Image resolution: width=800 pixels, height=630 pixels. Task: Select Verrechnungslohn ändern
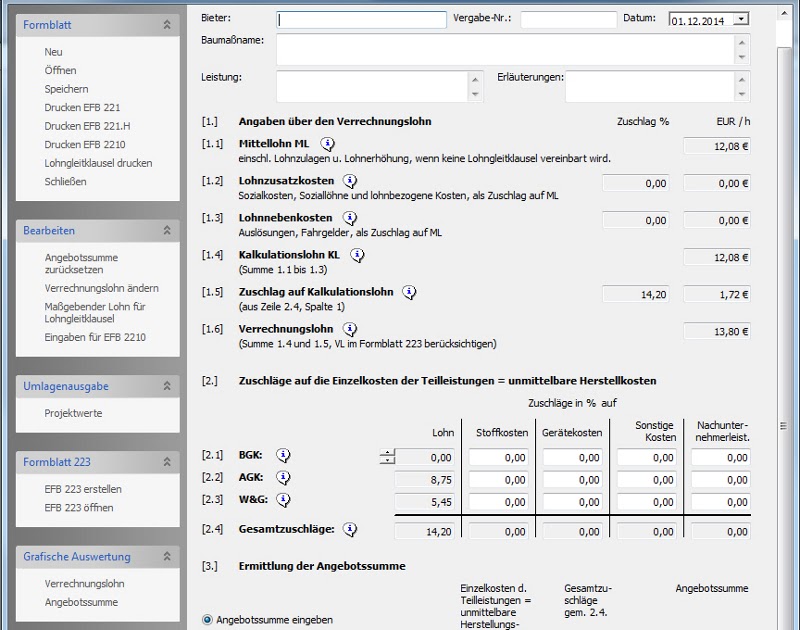point(102,288)
